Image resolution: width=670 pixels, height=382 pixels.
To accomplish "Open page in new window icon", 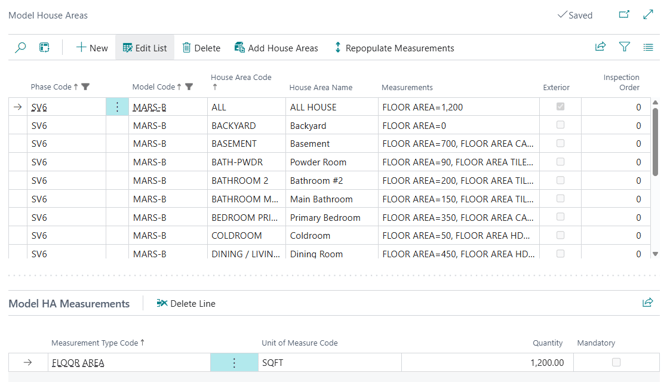I will click(624, 15).
